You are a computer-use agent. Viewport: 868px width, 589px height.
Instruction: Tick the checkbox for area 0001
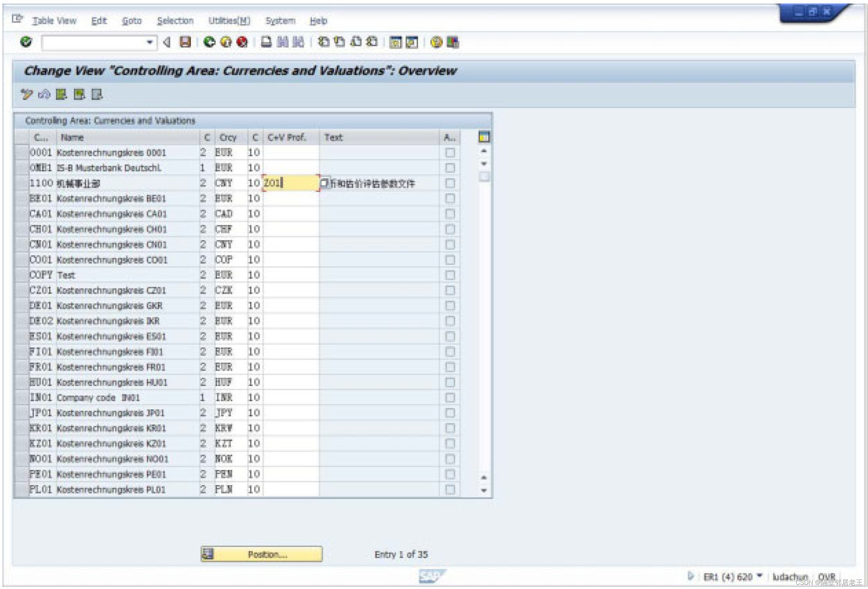click(450, 153)
